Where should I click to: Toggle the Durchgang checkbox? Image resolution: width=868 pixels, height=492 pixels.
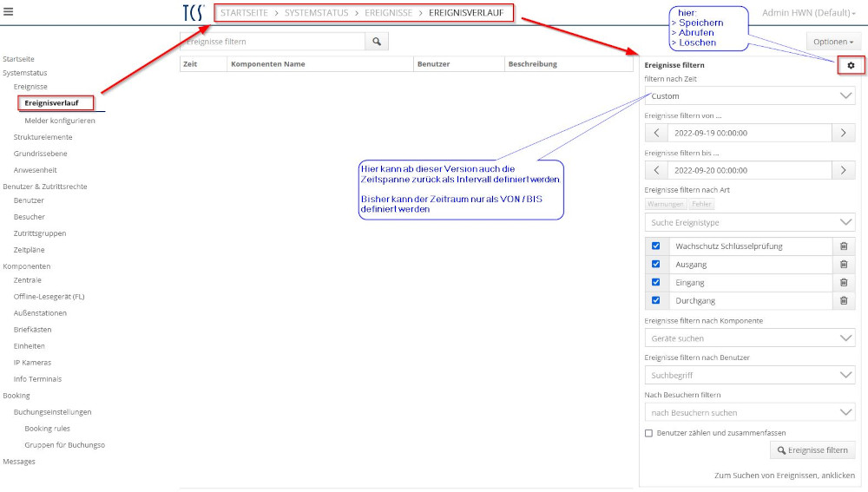coord(656,301)
